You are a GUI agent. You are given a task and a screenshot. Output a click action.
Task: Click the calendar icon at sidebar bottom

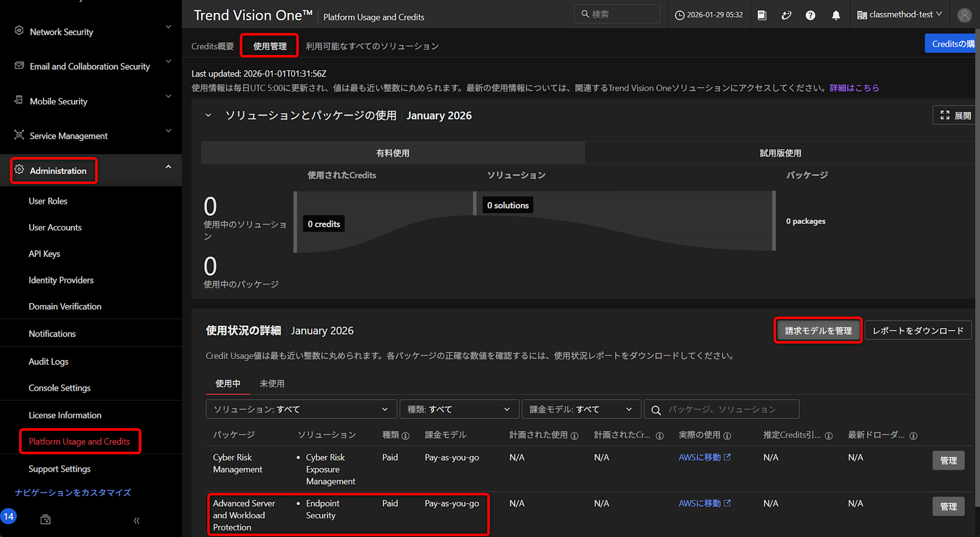tap(46, 520)
